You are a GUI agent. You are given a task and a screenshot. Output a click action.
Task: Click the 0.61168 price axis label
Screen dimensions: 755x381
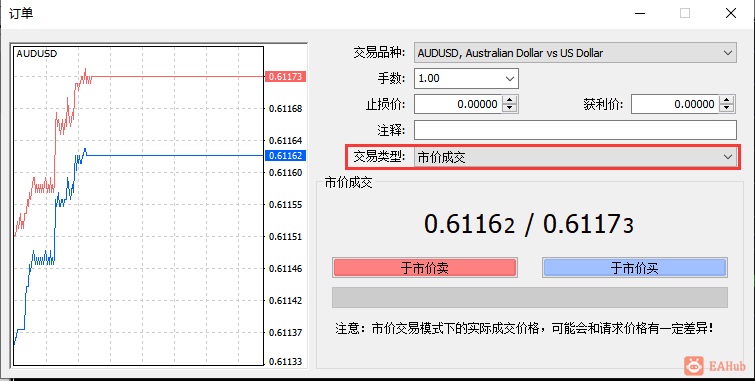[x=286, y=109]
